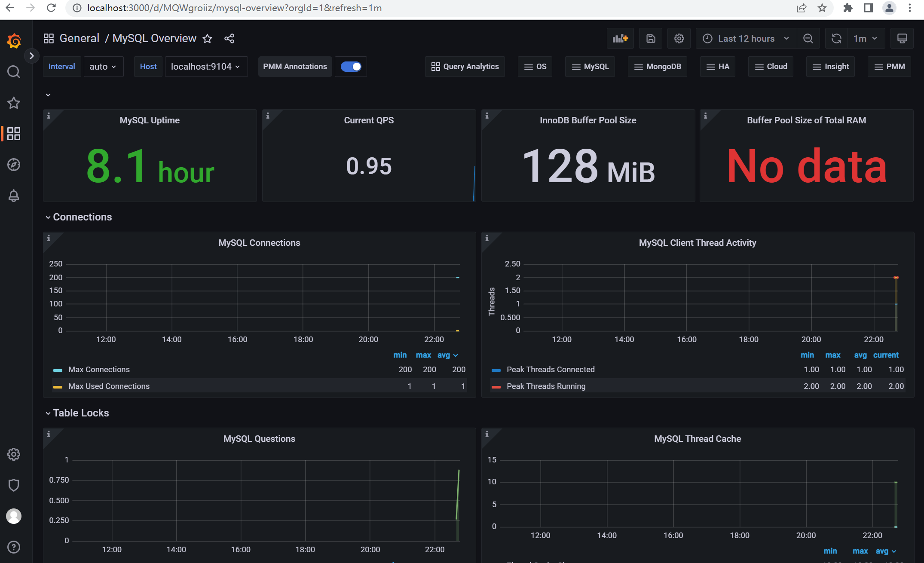
Task: Reload the page in the browser
Action: coord(51,8)
